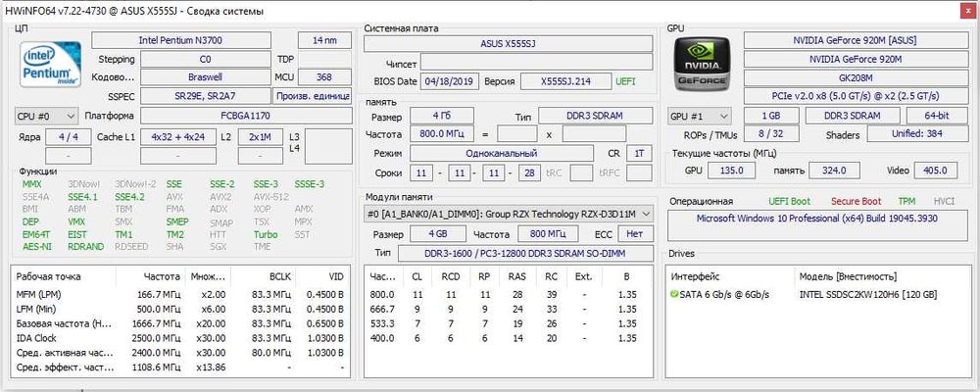Click the DDR3-1600 / PC3-12800 module type field
The width and height of the screenshot is (980, 392).
(525, 253)
